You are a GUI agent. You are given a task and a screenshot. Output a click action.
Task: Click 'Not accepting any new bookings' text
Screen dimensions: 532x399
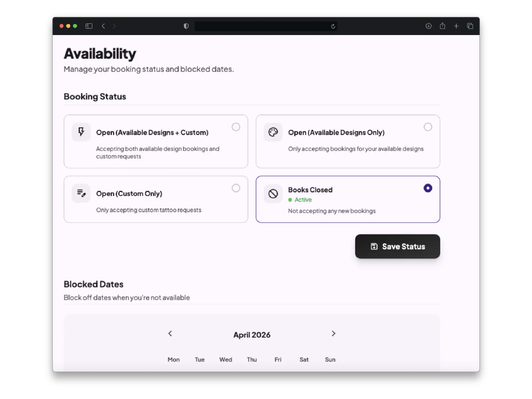(332, 211)
